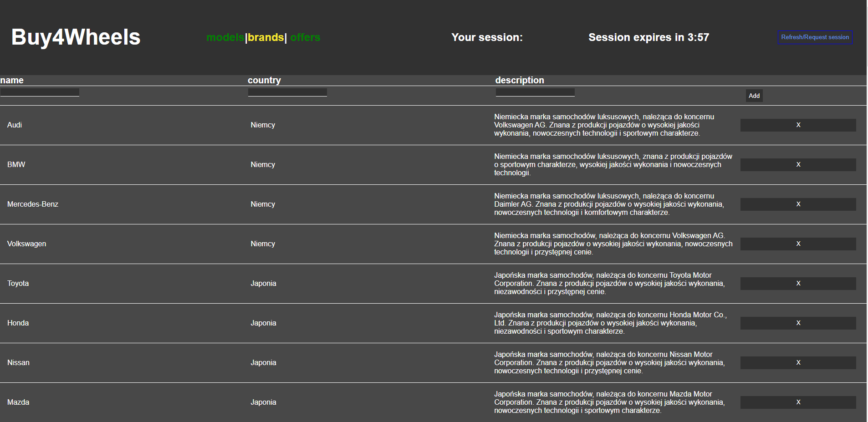Click Japonia in the Honda row
The image size is (868, 422).
click(263, 323)
